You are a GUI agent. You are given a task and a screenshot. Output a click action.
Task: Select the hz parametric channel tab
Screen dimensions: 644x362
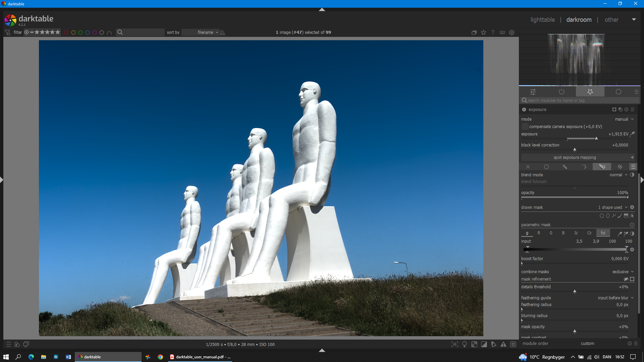point(603,233)
